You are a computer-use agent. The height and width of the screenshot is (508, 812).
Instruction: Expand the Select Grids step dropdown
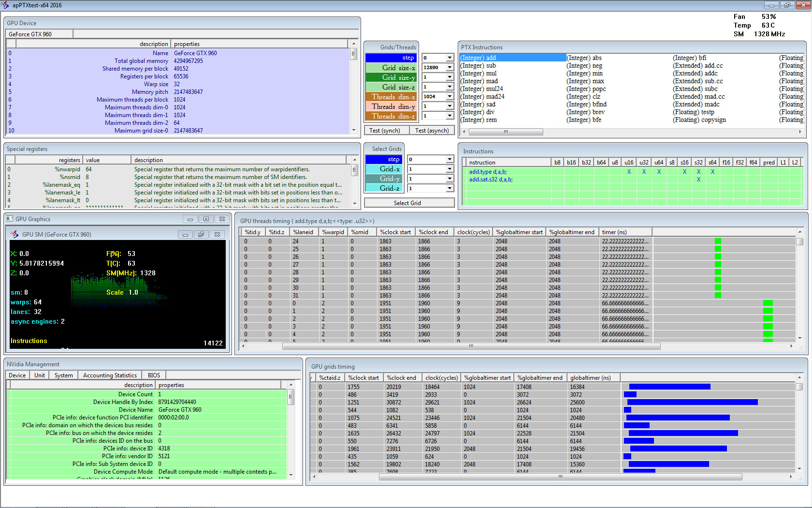[x=449, y=159]
